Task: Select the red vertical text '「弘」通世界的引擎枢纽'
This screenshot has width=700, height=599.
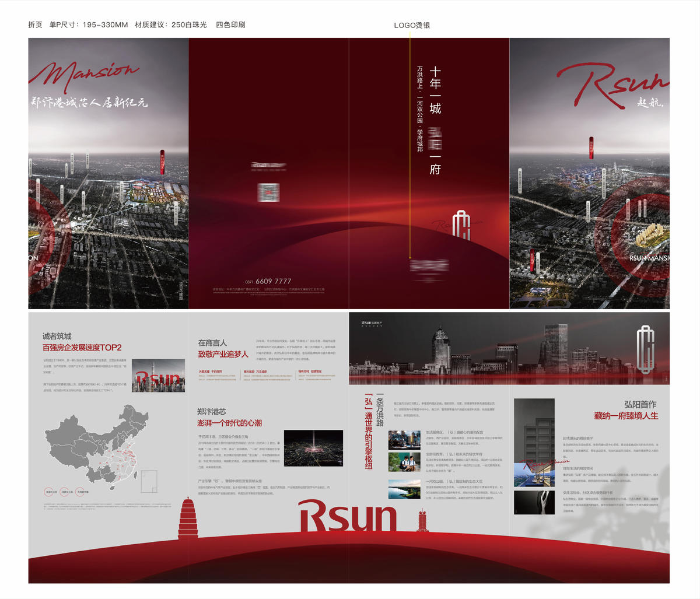Action: (x=368, y=431)
